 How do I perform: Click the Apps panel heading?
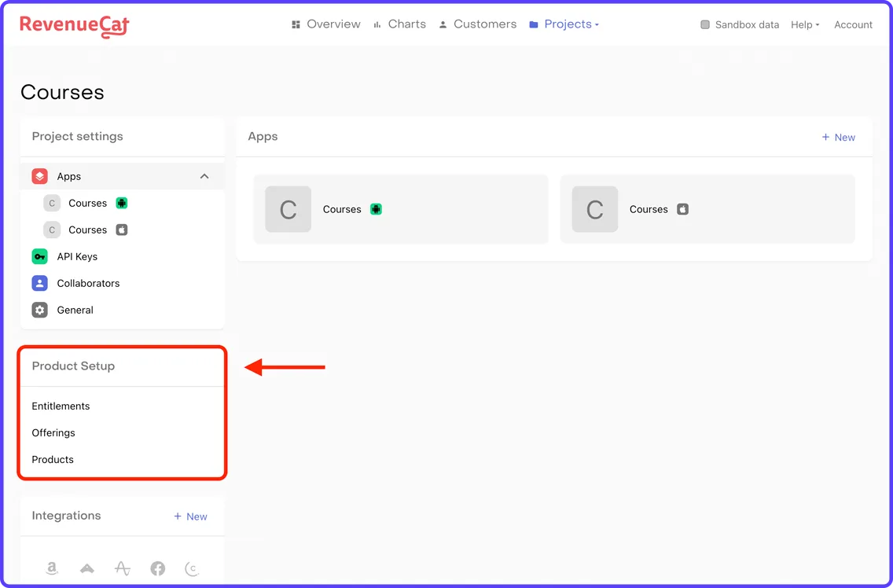click(x=263, y=137)
